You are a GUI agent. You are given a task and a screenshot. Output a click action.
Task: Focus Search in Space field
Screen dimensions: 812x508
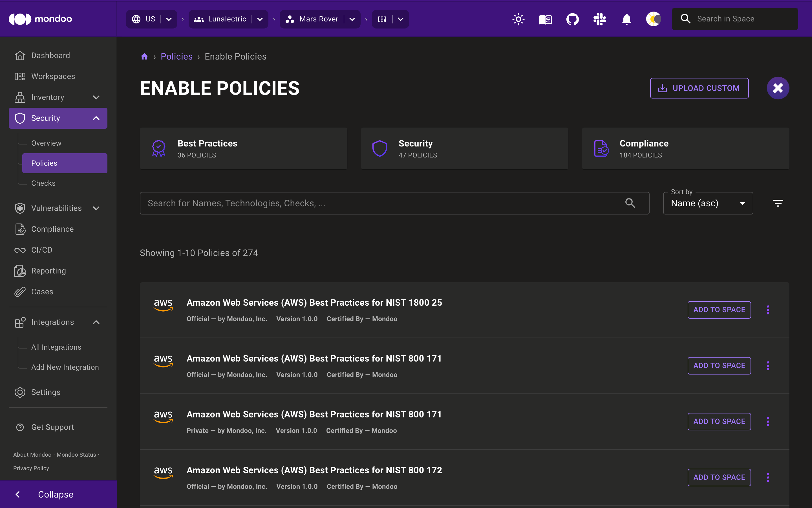[x=735, y=19]
